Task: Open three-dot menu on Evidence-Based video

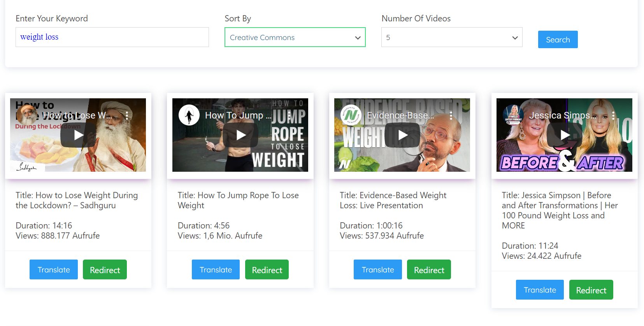Action: tap(451, 115)
